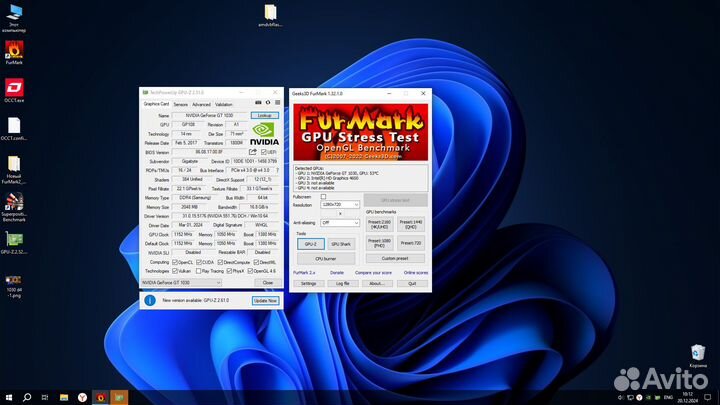Screen dimensions: 720x405
Task: Toggle the Ray Tracing checkbox
Action: coord(198,271)
